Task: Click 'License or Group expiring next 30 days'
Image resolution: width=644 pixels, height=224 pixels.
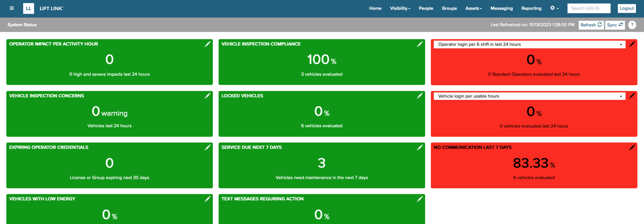Action: pyautogui.click(x=109, y=177)
